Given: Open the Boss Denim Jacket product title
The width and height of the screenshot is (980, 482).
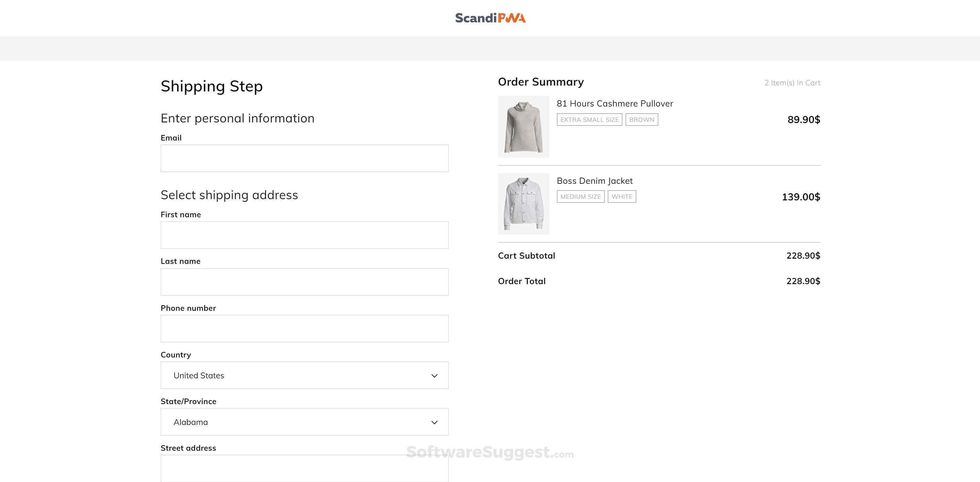Looking at the screenshot, I should [x=595, y=181].
